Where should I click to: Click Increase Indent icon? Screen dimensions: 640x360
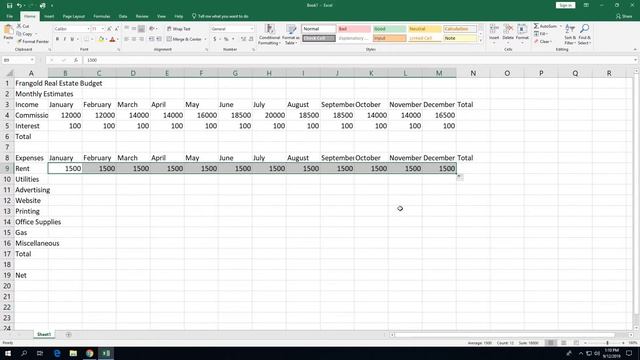point(159,39)
